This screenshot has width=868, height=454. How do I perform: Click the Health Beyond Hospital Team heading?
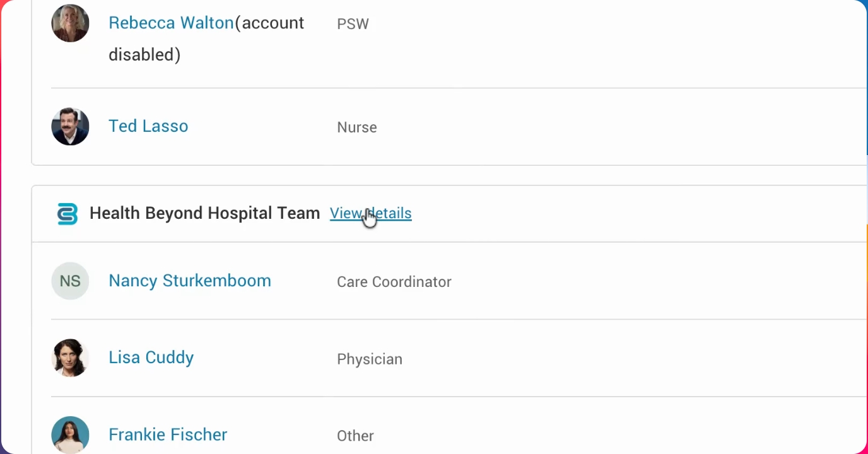[x=204, y=213]
